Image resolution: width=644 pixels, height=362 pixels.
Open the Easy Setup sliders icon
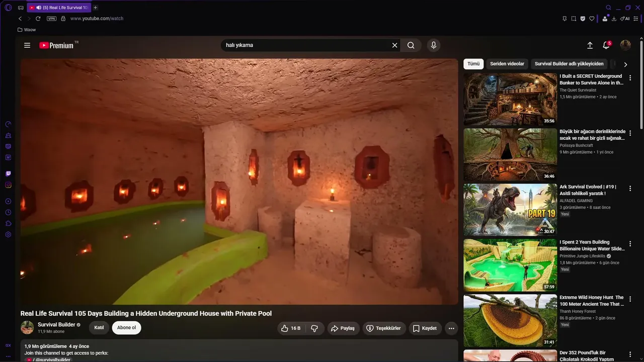click(x=635, y=19)
